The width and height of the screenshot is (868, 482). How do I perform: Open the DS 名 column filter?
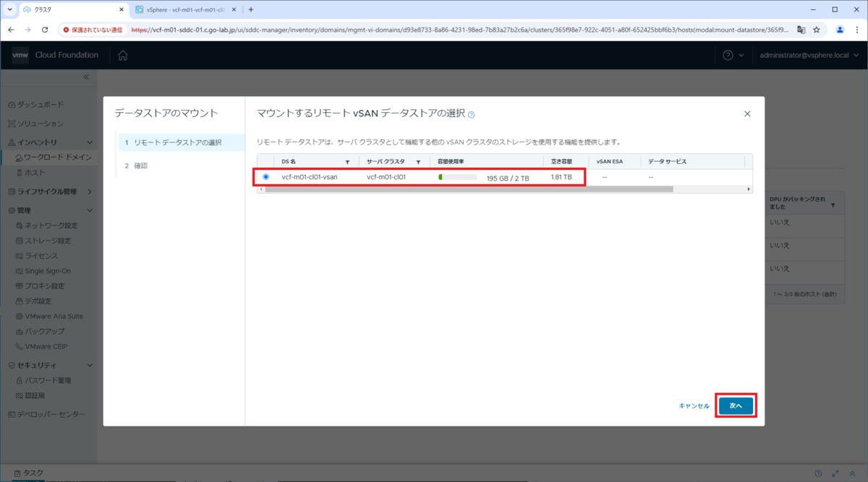click(347, 161)
